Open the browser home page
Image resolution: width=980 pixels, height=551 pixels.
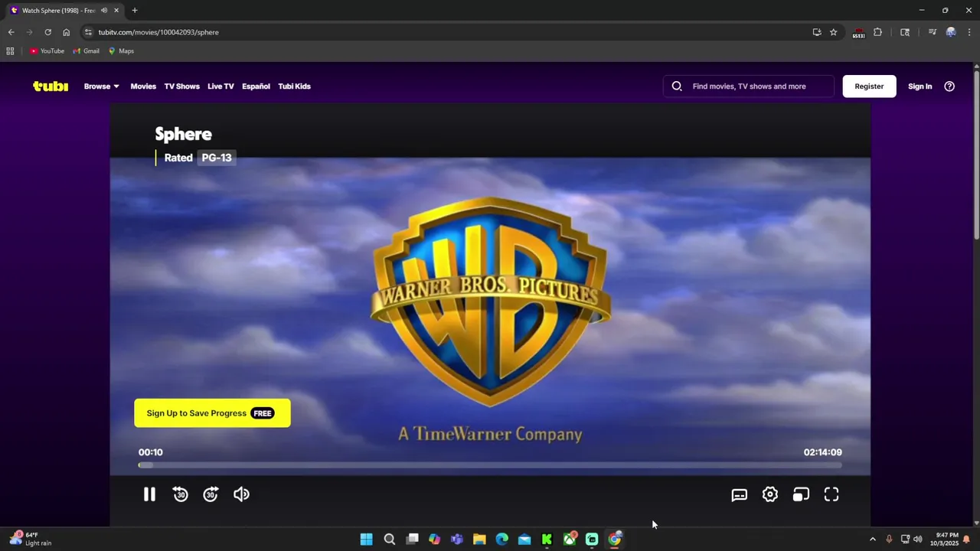click(66, 32)
